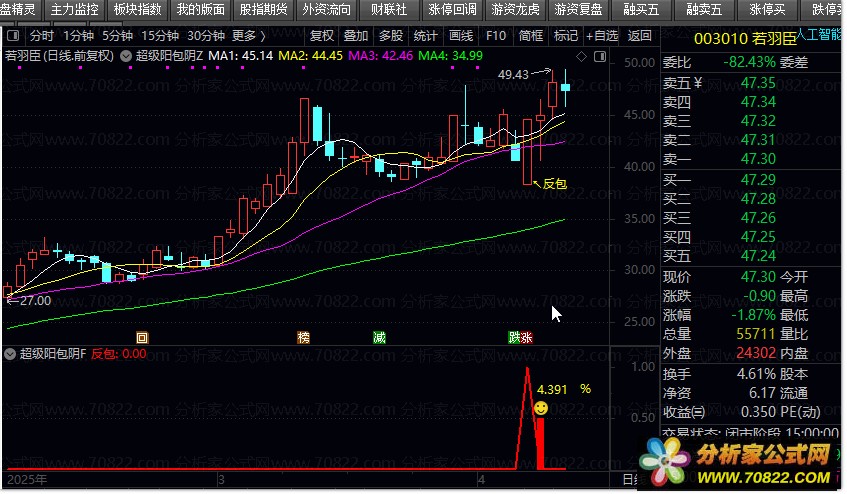This screenshot has height=494, width=847.
Task: Click the 减 marker on the timeline
Action: (x=380, y=338)
